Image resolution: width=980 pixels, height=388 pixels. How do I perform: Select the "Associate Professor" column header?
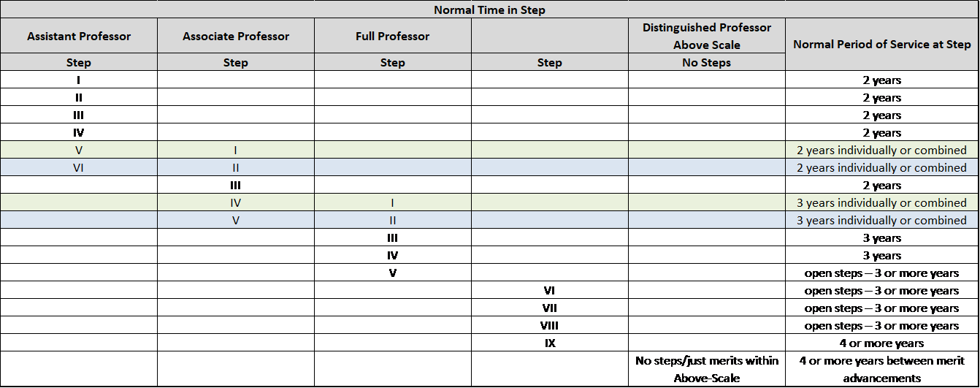click(x=236, y=36)
